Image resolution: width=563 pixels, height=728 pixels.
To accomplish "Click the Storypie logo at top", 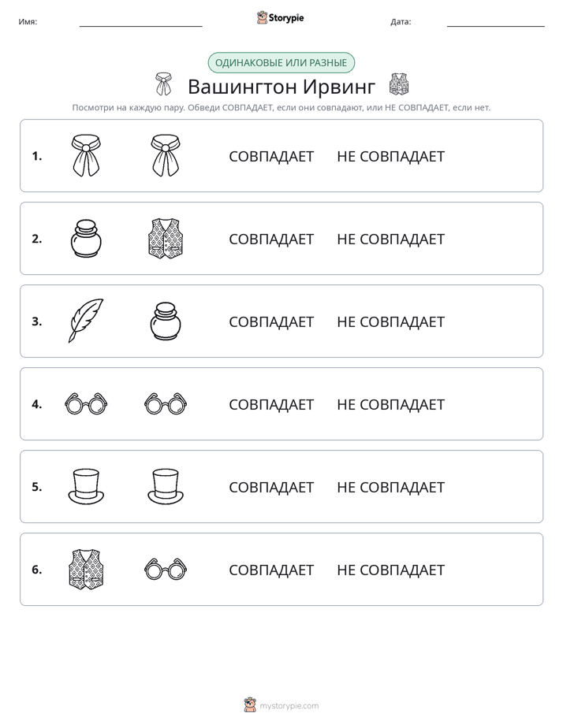I will [x=280, y=17].
